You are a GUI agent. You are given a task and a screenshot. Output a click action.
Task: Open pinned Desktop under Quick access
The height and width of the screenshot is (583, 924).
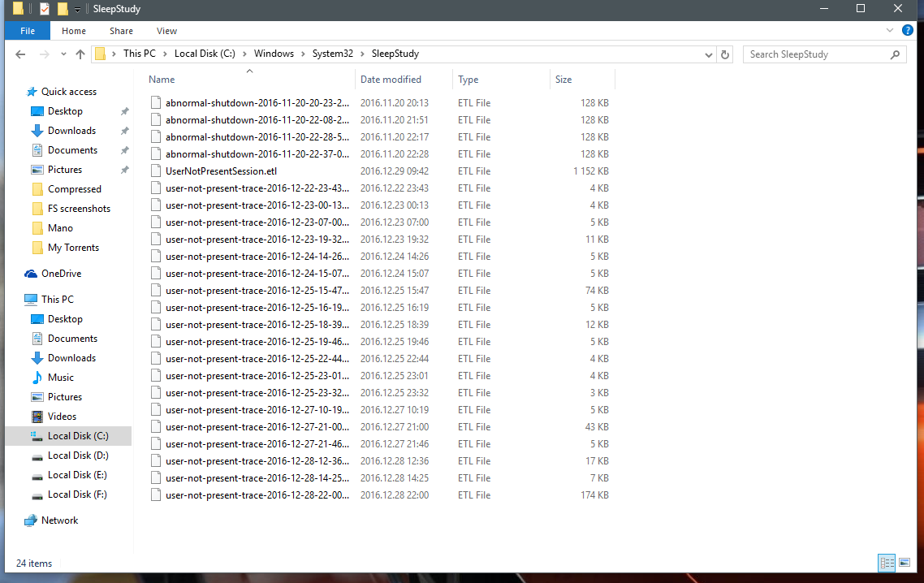65,110
